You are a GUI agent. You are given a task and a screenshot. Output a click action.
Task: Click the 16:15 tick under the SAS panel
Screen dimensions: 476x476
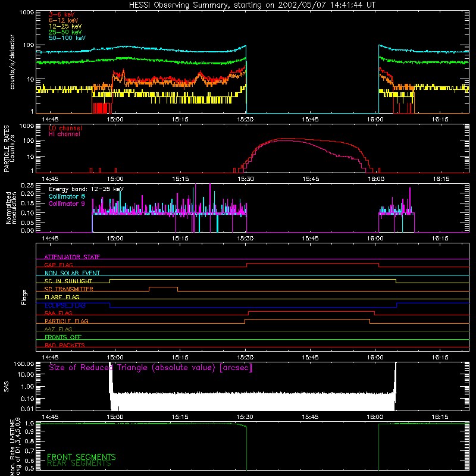pos(440,417)
